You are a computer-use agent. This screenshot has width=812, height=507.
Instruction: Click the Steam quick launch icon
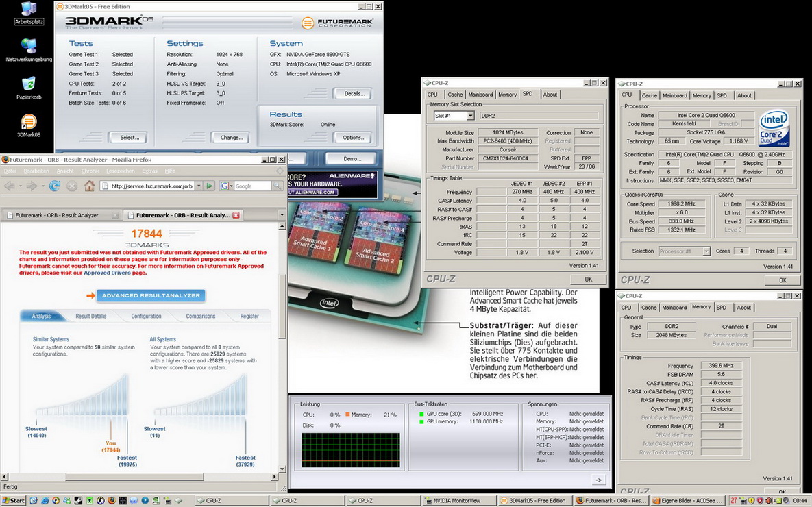[78, 500]
